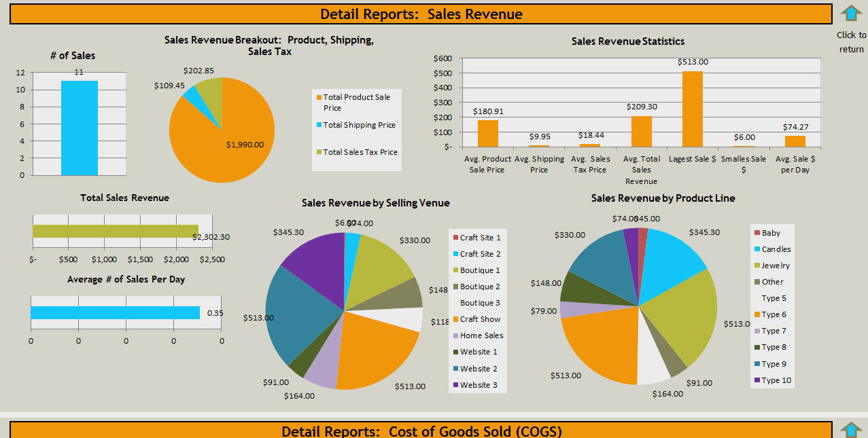
Task: Click the Largest Sale $513.00 bar
Action: (693, 109)
